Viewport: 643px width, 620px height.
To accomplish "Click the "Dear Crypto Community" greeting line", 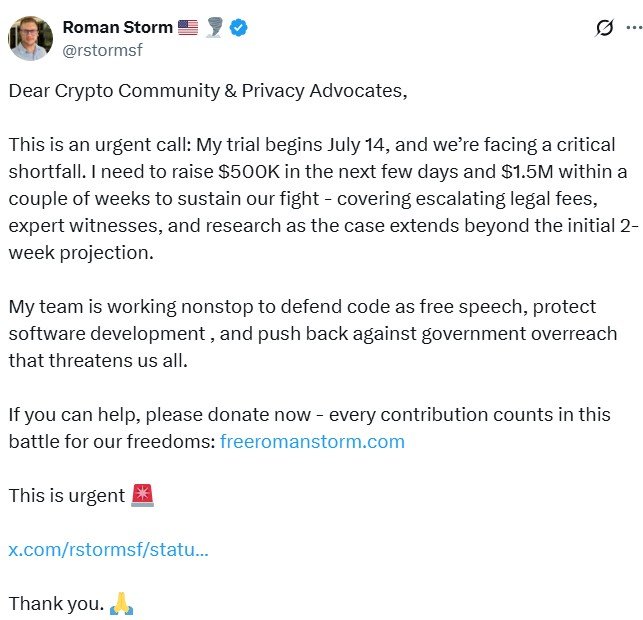I will pos(208,91).
